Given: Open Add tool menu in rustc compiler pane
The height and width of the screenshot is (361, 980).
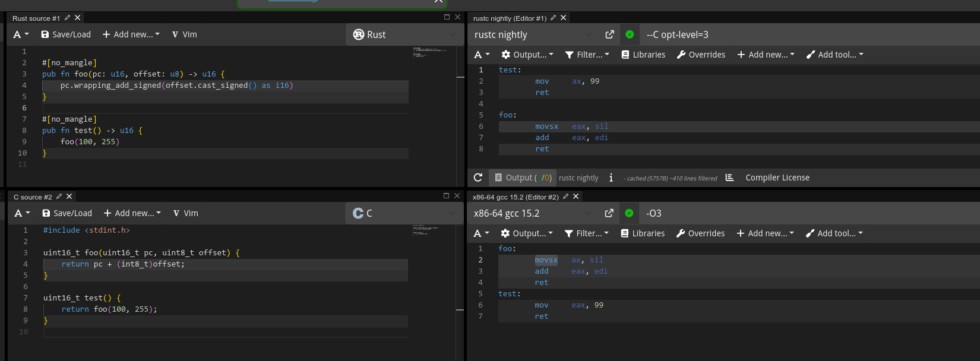Looking at the screenshot, I should pos(835,55).
